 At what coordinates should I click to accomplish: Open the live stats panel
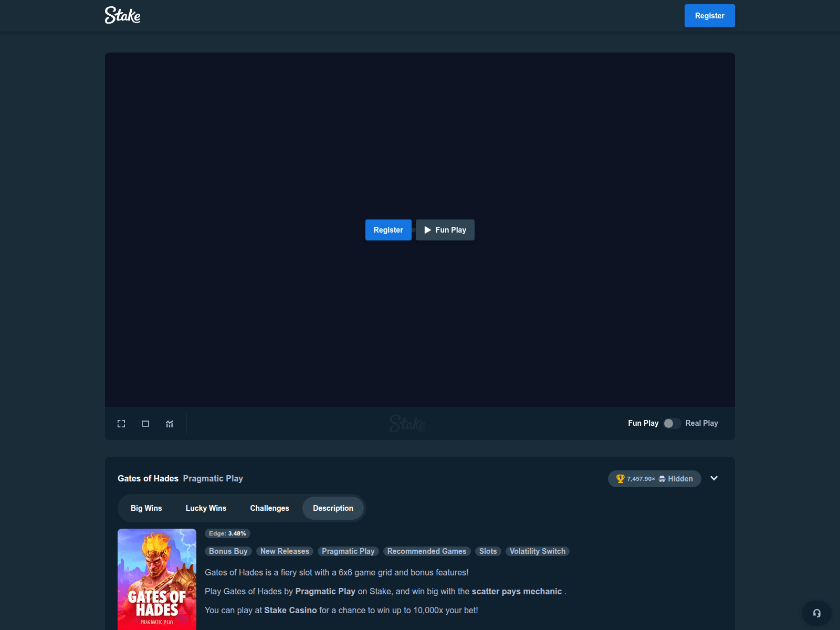[169, 423]
